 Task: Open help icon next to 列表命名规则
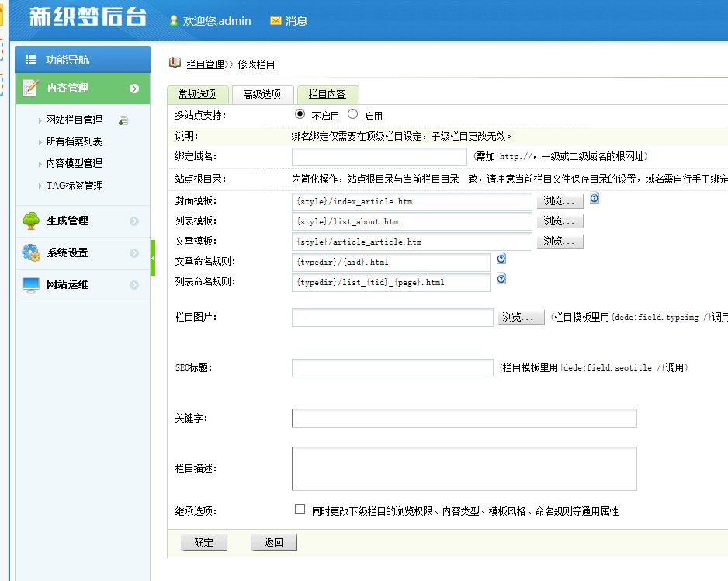pos(501,279)
